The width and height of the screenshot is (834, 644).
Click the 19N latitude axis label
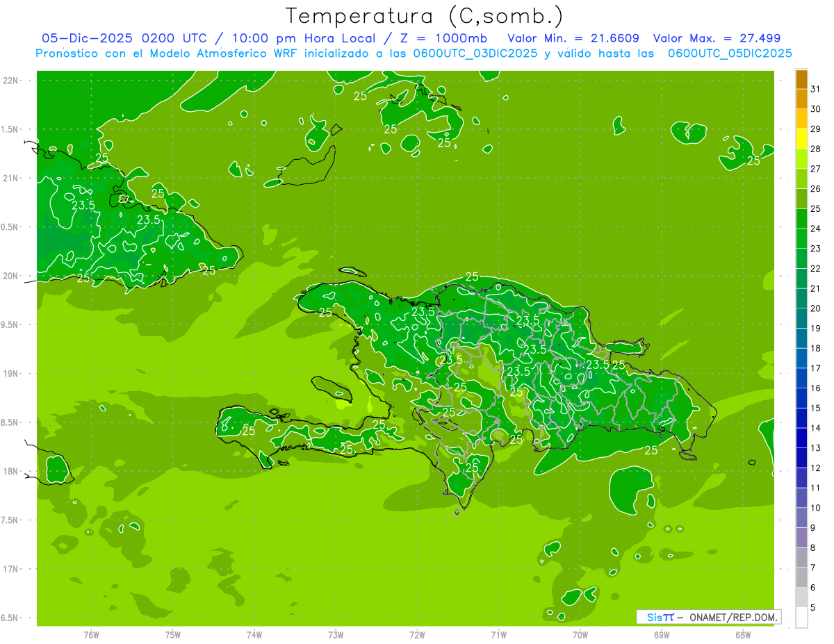10,374
